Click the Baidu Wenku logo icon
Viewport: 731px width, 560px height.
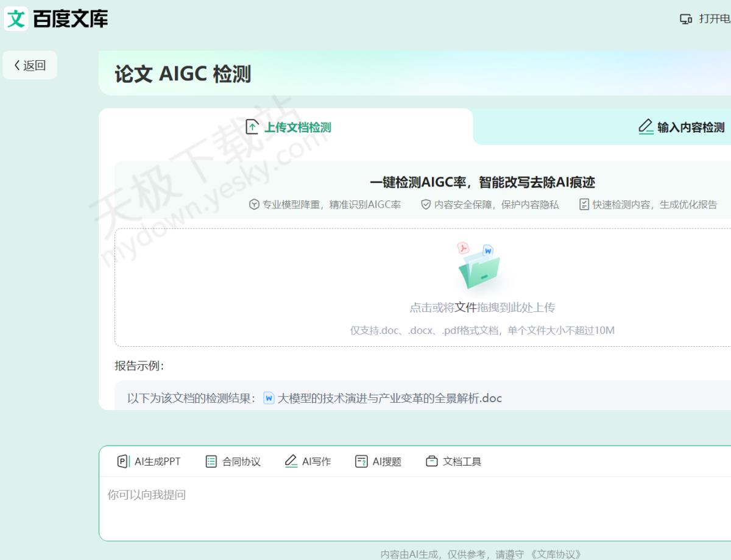tap(16, 18)
